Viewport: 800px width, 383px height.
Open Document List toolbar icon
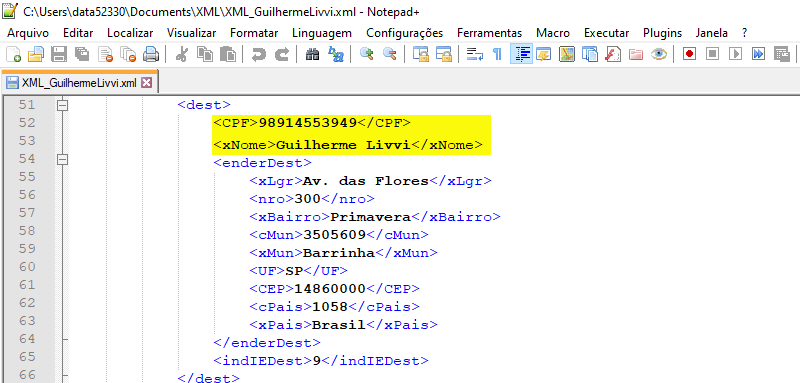(x=590, y=54)
